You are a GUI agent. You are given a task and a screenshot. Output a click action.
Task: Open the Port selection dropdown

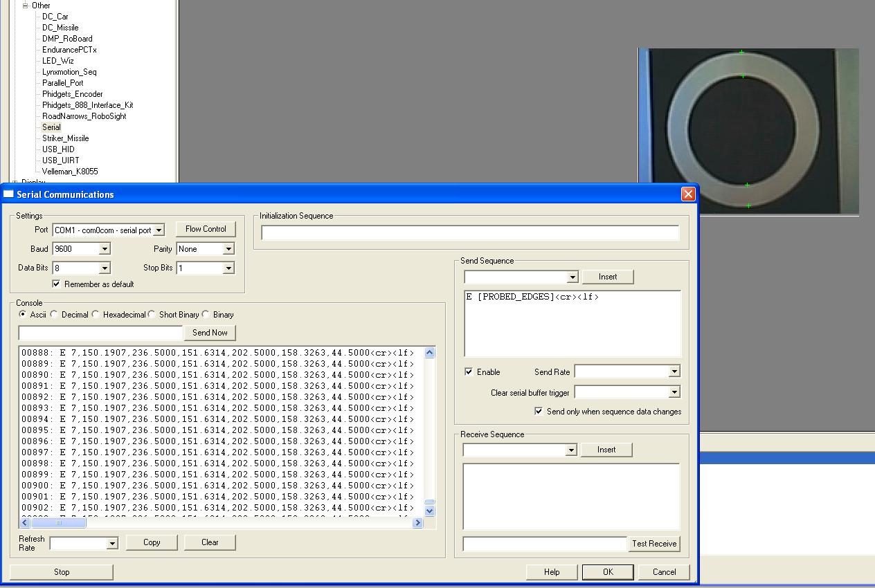[159, 230]
